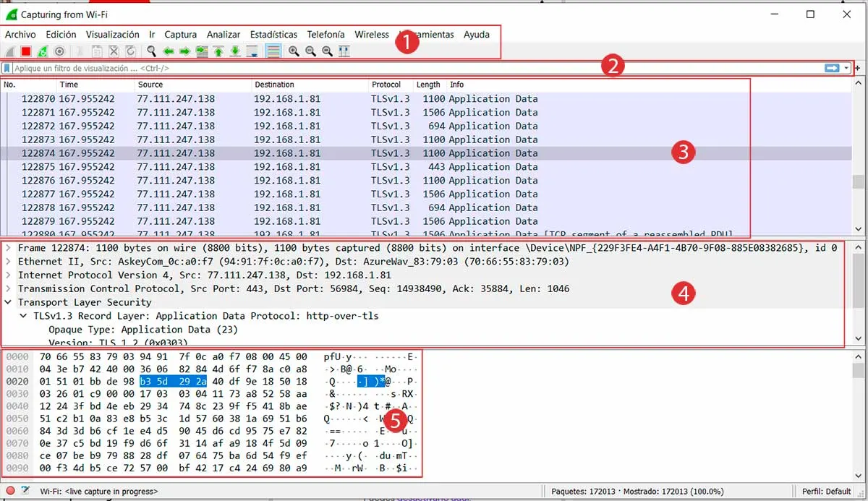Viewport: 868px width, 501px height.
Task: Click highlighted bytes b3 5d 29 2a
Action: (174, 381)
